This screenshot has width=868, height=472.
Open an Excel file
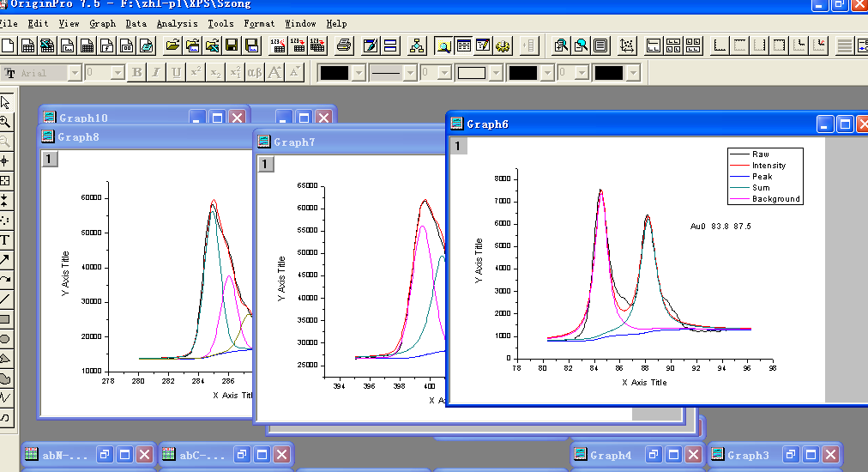[212, 45]
